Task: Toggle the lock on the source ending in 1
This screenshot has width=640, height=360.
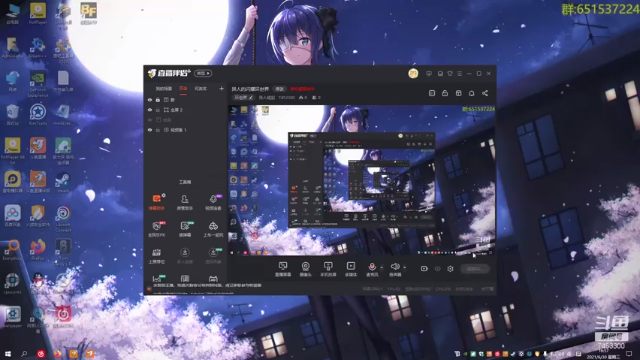Action: 158,130
